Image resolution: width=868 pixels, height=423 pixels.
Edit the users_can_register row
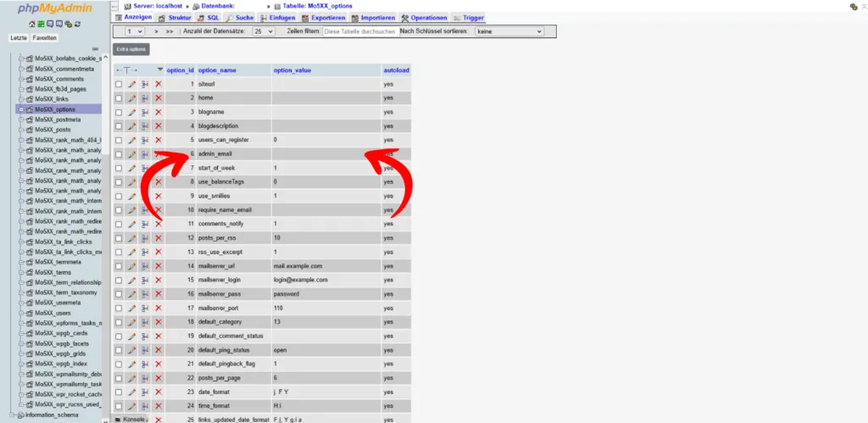(131, 140)
